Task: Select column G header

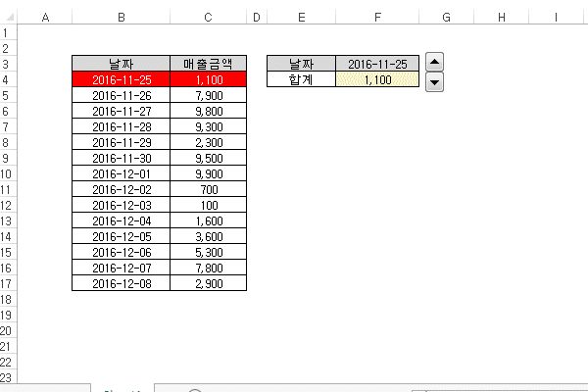Action: coord(446,18)
